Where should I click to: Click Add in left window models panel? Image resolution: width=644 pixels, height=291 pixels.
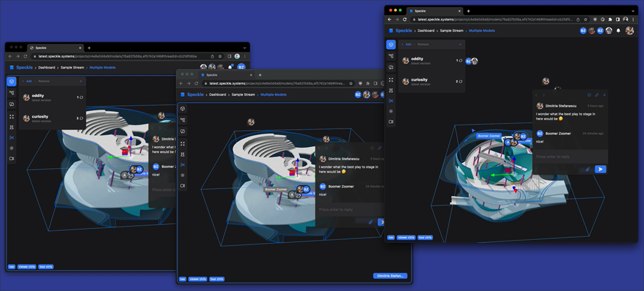(27, 81)
